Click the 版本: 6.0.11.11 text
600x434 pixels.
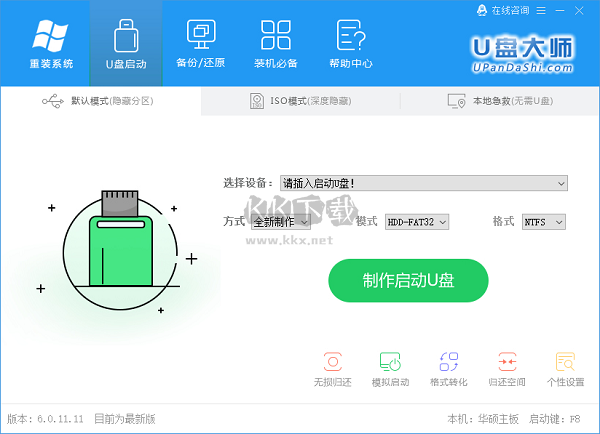(45, 419)
